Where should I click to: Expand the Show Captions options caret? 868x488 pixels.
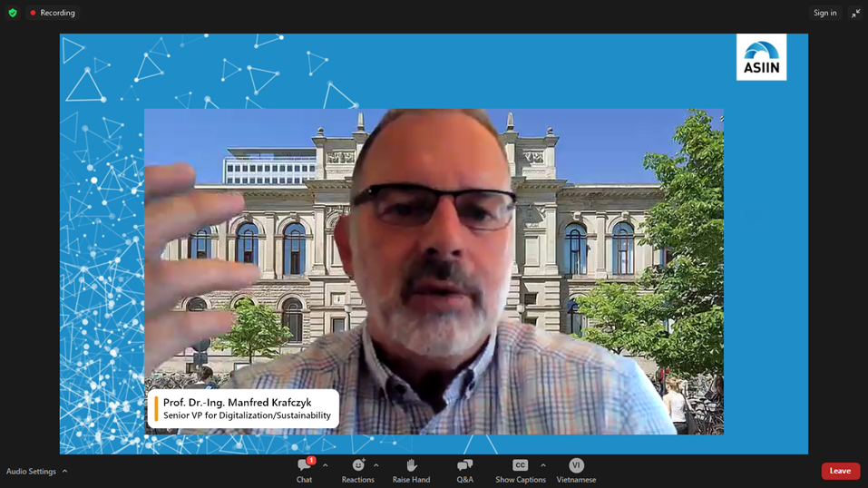tap(543, 465)
